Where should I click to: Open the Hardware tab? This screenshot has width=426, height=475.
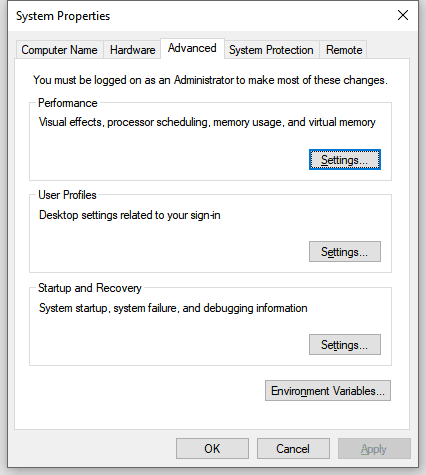coord(132,50)
